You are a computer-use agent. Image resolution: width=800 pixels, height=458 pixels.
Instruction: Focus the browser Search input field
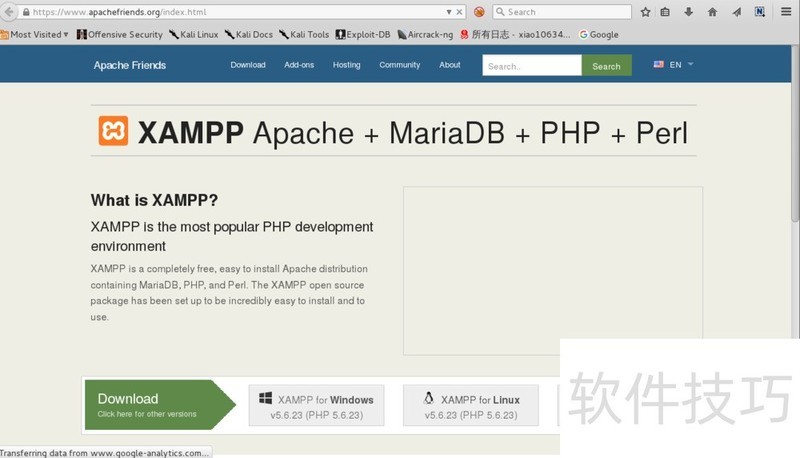(x=562, y=12)
